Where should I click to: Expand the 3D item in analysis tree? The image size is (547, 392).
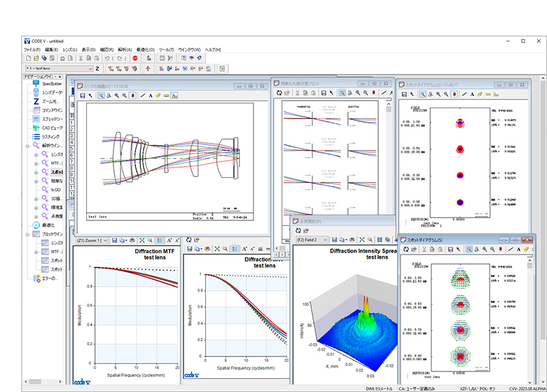coord(36,199)
